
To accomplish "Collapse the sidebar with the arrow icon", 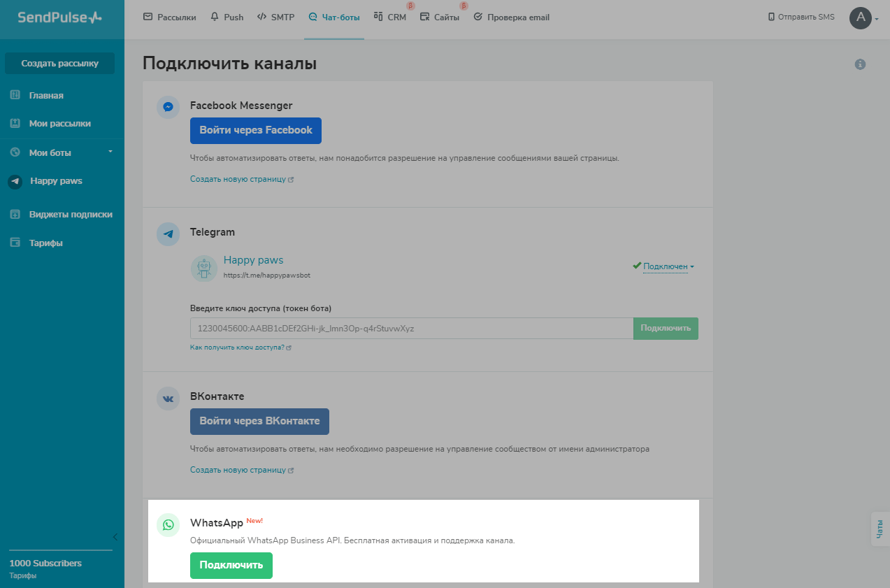I will pyautogui.click(x=115, y=537).
